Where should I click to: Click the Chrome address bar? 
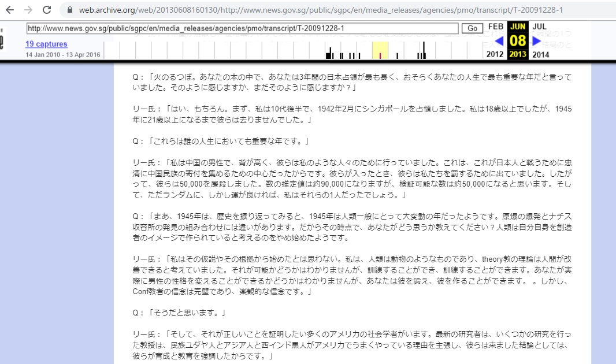click(324, 10)
